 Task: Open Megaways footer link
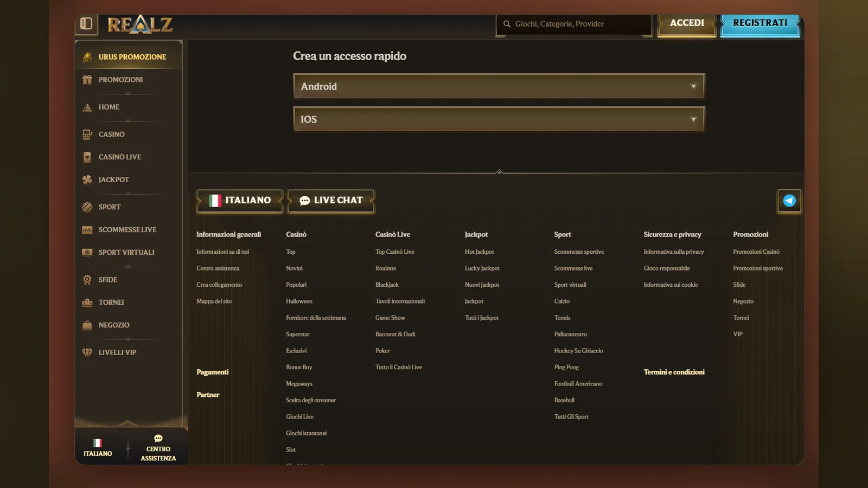click(x=299, y=384)
